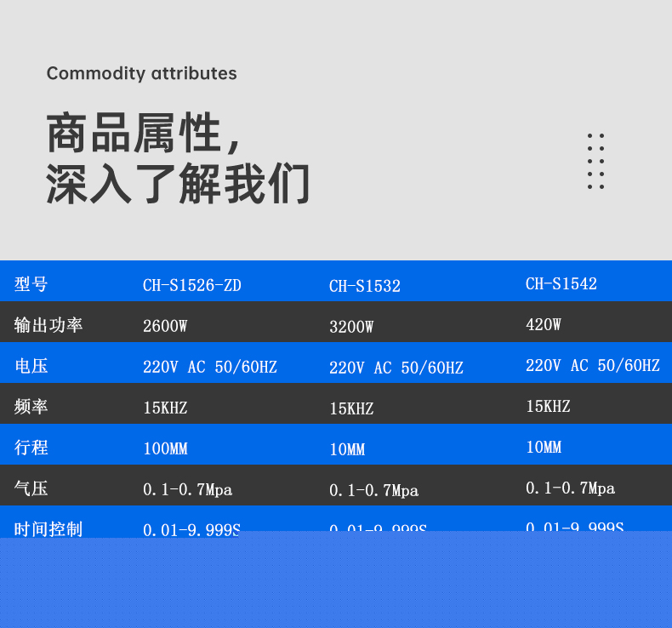Click 0.01-9.999S under CH-S1526-ZD
Viewport: 672px width, 628px height.
[x=191, y=530]
